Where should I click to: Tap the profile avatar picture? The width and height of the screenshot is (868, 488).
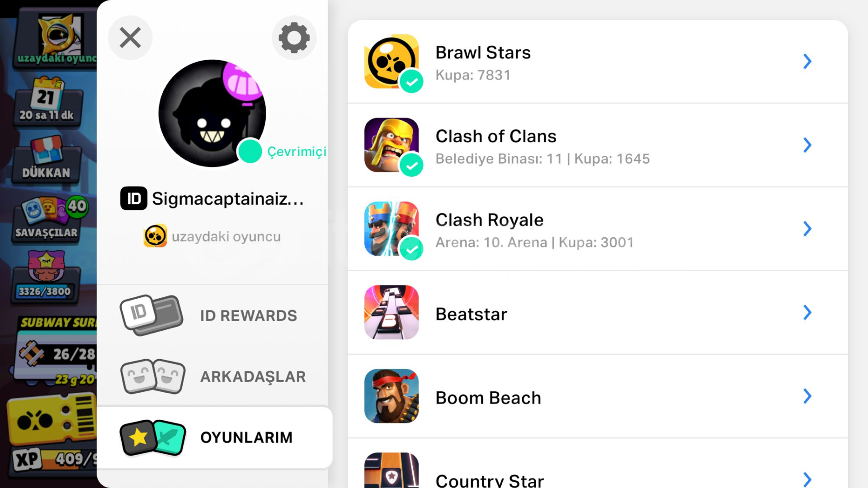pyautogui.click(x=212, y=113)
